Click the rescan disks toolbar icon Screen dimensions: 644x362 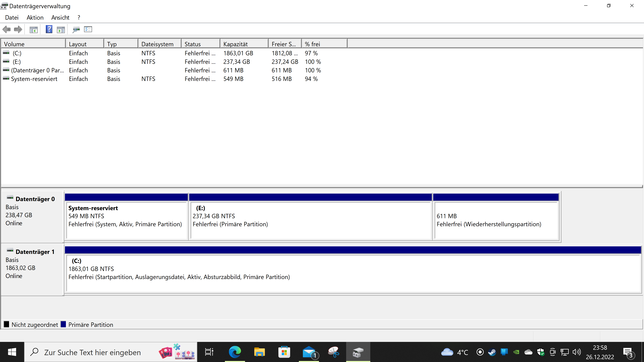(x=76, y=30)
